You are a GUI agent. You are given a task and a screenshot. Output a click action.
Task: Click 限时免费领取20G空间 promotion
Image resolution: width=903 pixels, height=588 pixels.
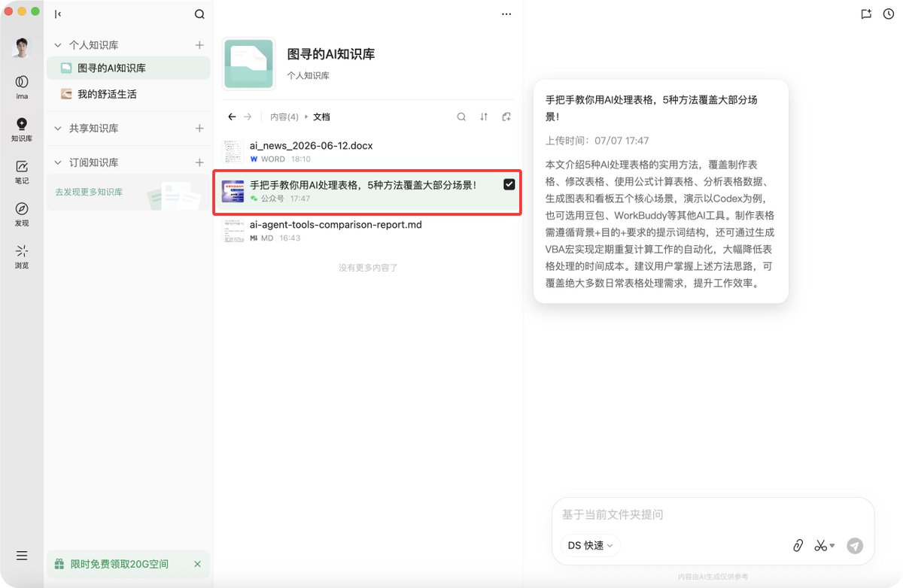pos(128,564)
